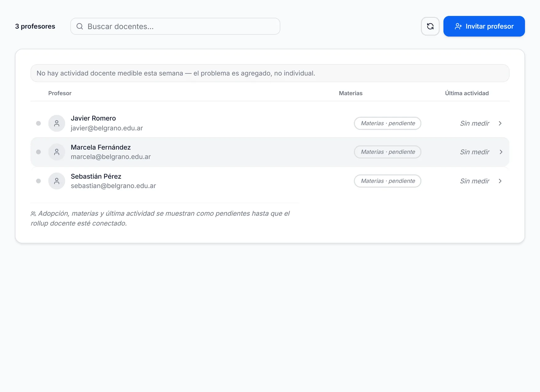Click the email javier@belgrano.edu.ar
Image resolution: width=540 pixels, height=392 pixels.
(x=107, y=128)
